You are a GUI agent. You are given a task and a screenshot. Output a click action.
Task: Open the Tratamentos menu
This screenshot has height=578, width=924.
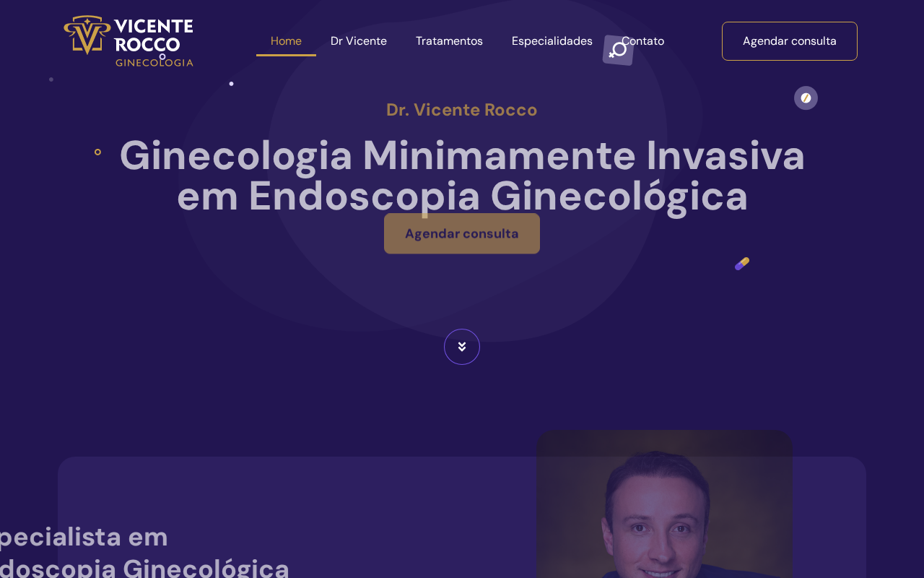click(x=449, y=41)
